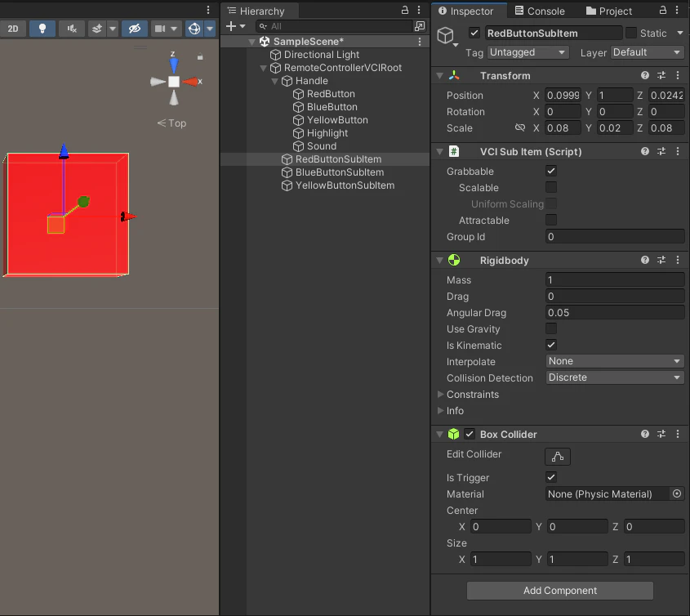The width and height of the screenshot is (690, 616).
Task: Toggle scene audio mute icon
Action: (72, 29)
